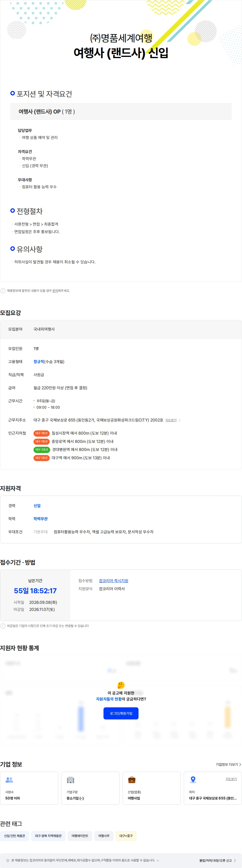This screenshot has width=242, height=868.
Task: Open 지도보기 link in the 위치 card
Action: (231, 779)
